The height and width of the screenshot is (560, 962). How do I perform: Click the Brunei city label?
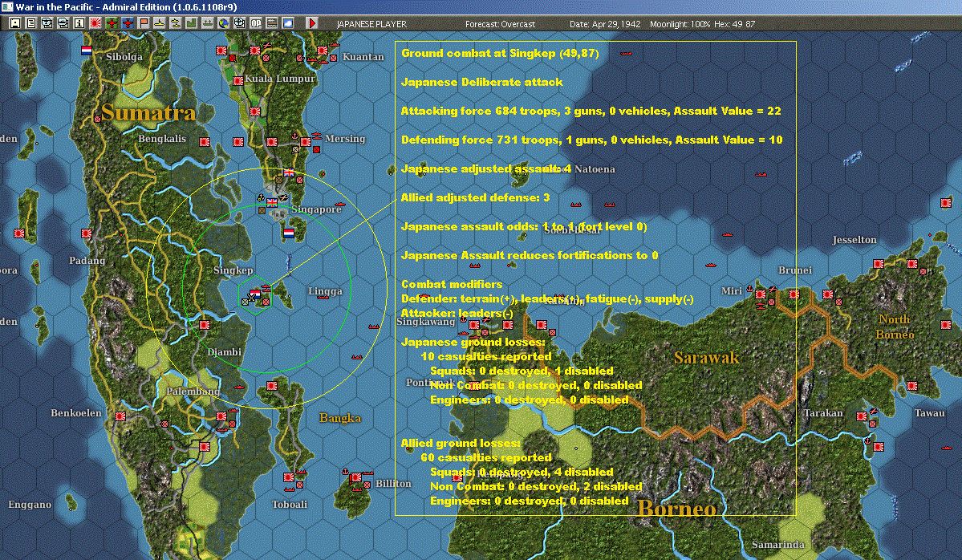795,270
